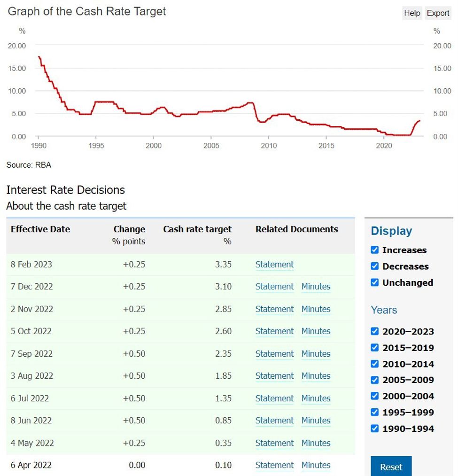Viewport: 458px width, 476px height.
Task: Toggle the 2015–2019 years checkbox
Action: tap(374, 348)
